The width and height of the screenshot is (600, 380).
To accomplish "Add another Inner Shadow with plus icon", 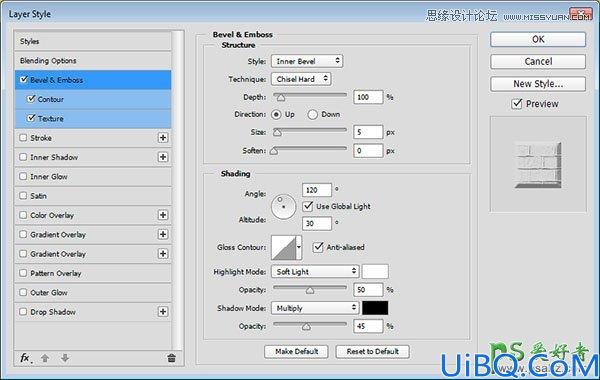I will [x=163, y=157].
